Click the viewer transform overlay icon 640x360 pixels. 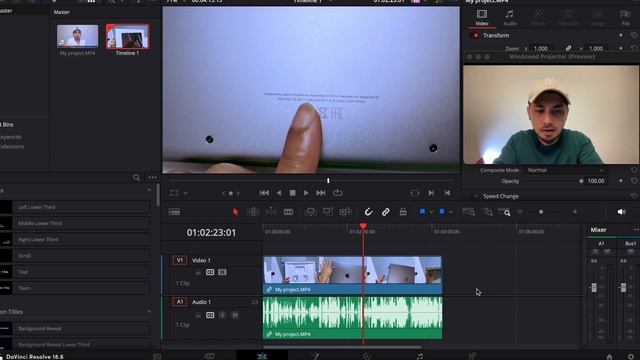tap(174, 193)
